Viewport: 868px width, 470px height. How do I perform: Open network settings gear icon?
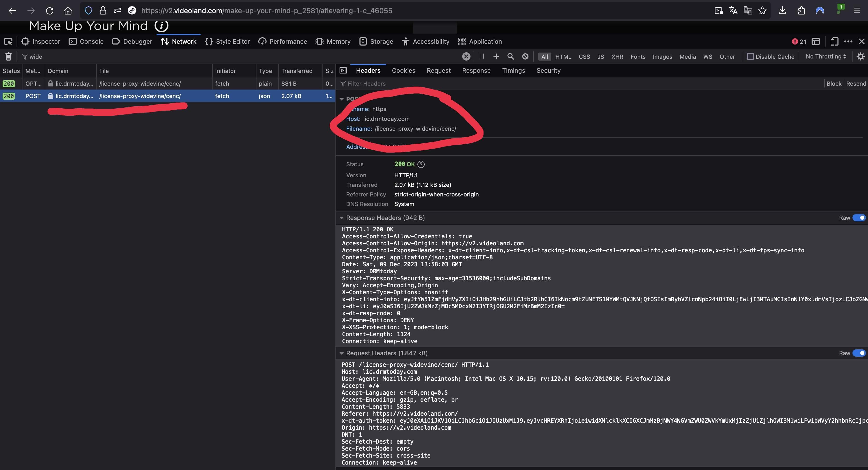pyautogui.click(x=860, y=57)
